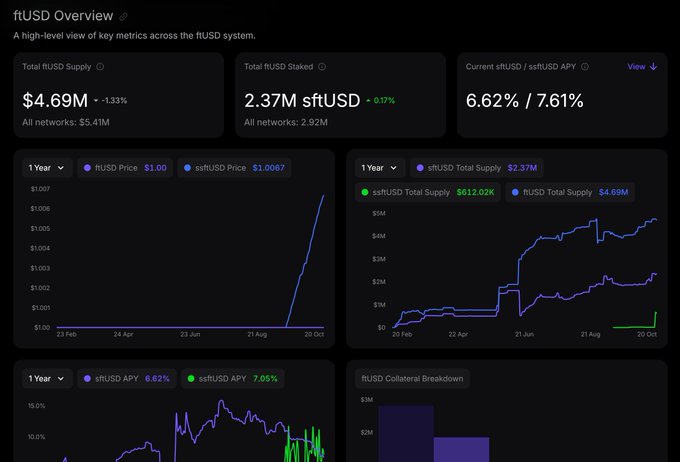Toggle the ssftUSD APY legend
The height and width of the screenshot is (462, 680).
coord(232,379)
